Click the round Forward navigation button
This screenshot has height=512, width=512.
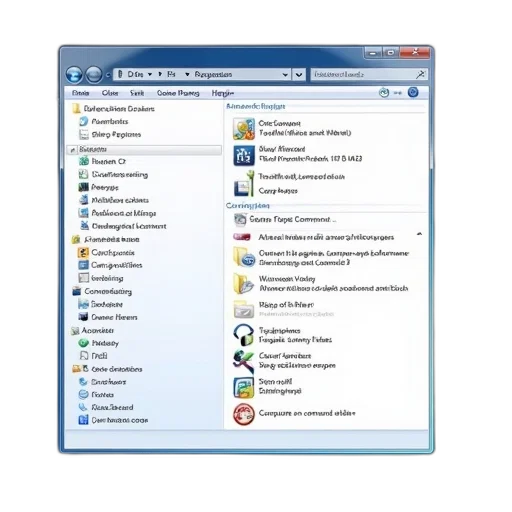pyautogui.click(x=94, y=74)
